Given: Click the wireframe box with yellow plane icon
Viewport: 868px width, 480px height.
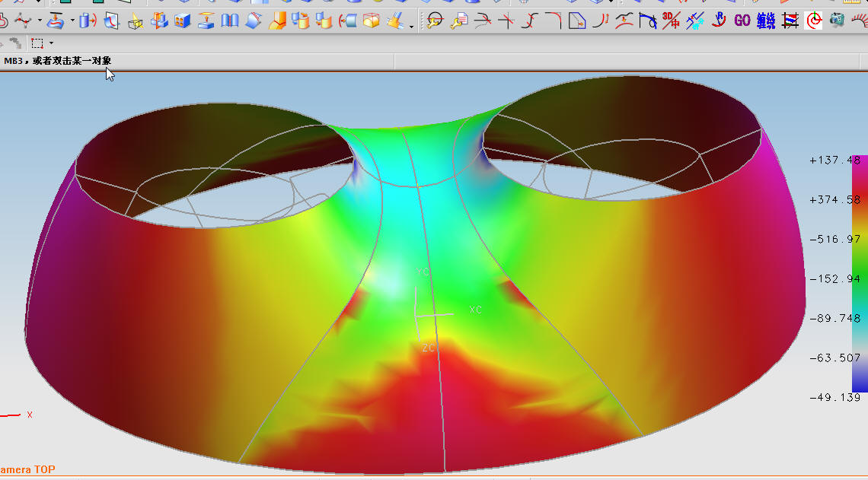Looking at the screenshot, I should (135, 21).
